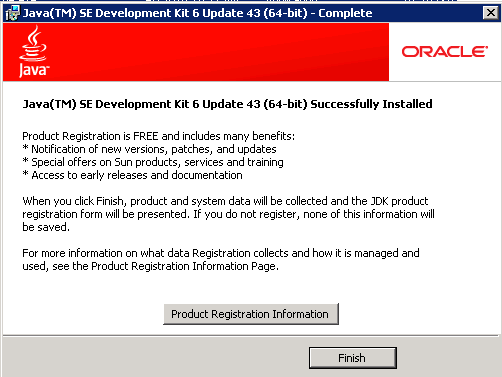
Task: Click 'Notification of new versions' bullet
Action: coord(149,149)
